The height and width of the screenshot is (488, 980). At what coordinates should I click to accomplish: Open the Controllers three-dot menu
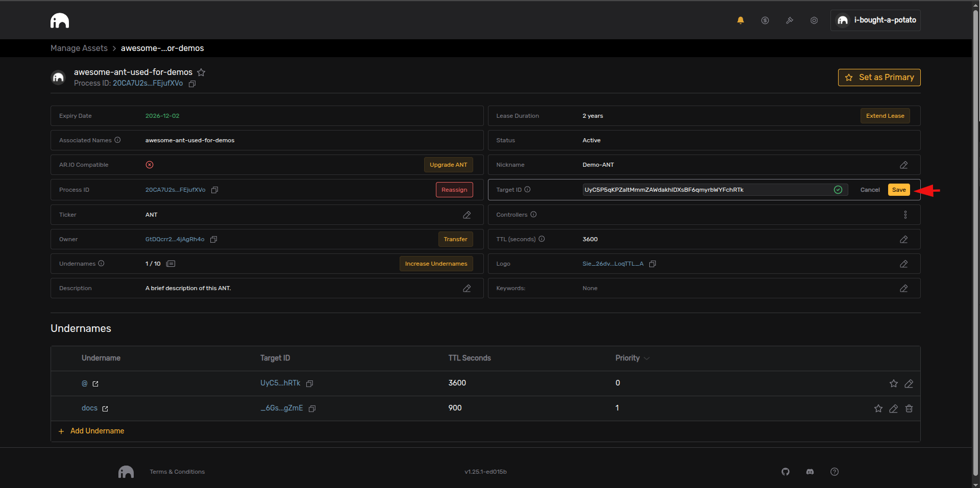905,215
